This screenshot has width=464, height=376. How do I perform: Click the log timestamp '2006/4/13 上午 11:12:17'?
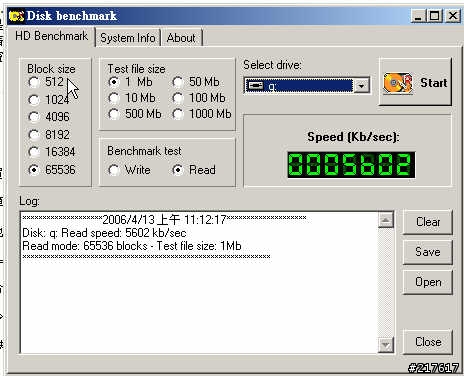pyautogui.click(x=164, y=220)
